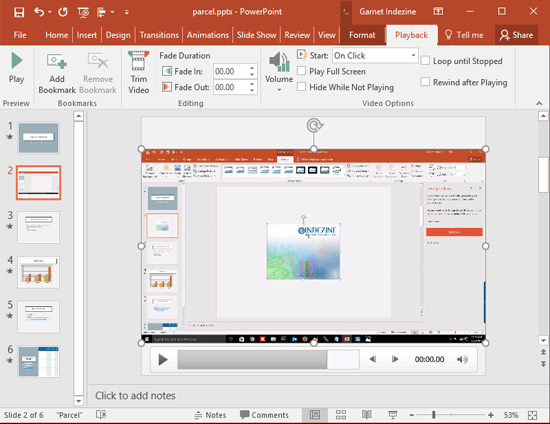The height and width of the screenshot is (424, 550).
Task: Fit slide to current window icon
Action: coord(532,415)
